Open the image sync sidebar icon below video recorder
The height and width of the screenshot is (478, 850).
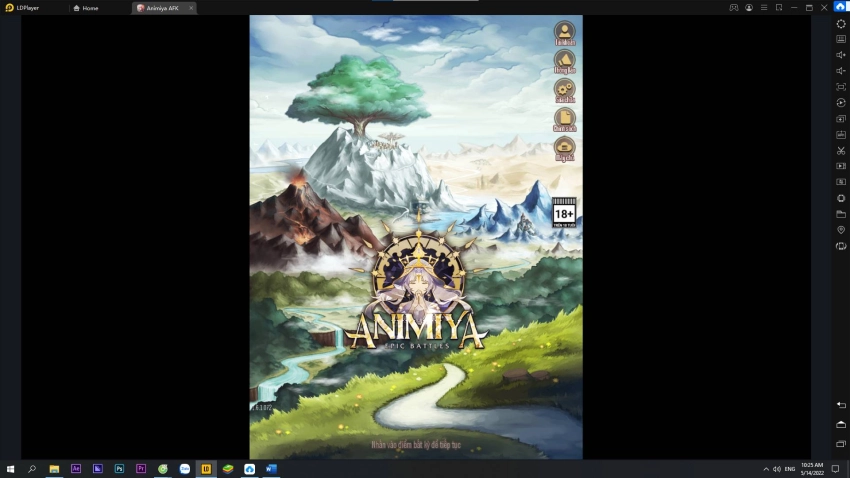pos(841,182)
